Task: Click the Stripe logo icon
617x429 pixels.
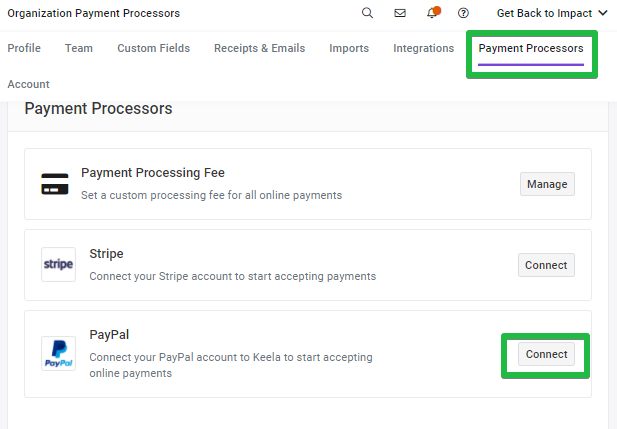Action: point(58,264)
